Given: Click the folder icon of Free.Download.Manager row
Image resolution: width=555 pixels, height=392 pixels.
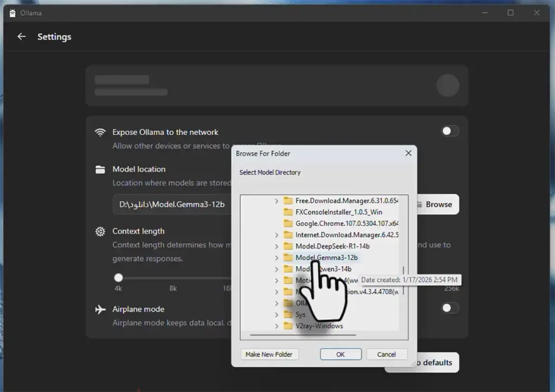Looking at the screenshot, I should click(288, 201).
